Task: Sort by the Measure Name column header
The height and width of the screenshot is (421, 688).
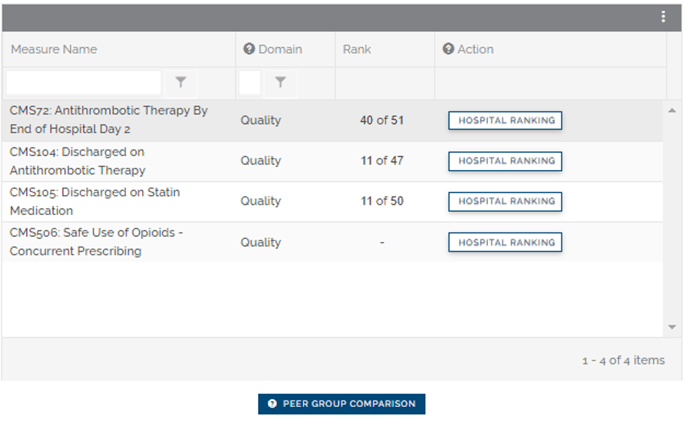Action: (54, 49)
